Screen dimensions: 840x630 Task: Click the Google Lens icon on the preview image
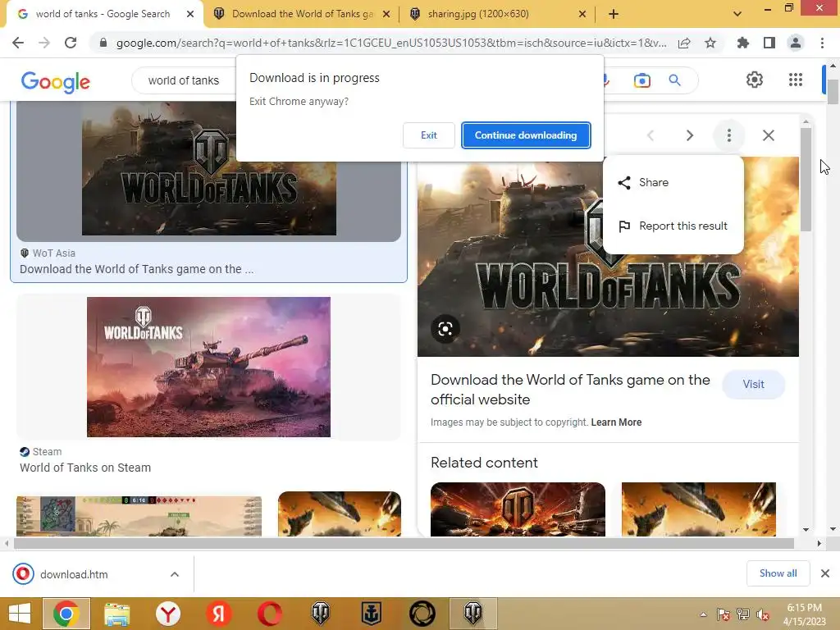tap(445, 328)
